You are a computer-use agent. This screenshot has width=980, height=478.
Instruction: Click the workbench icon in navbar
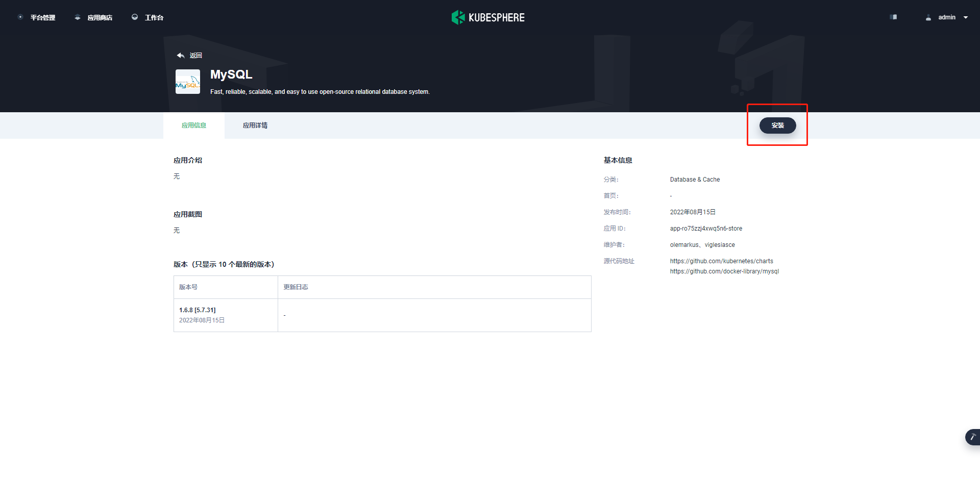(x=135, y=17)
